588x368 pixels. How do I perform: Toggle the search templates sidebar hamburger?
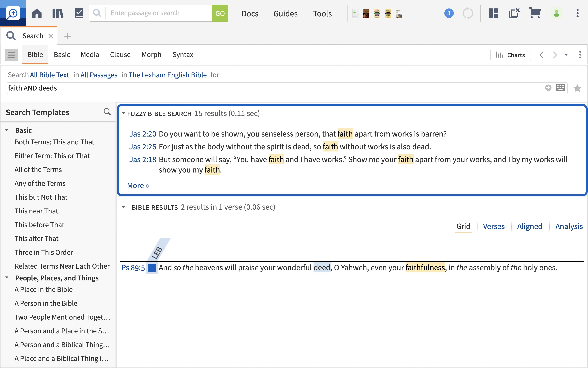(x=11, y=55)
